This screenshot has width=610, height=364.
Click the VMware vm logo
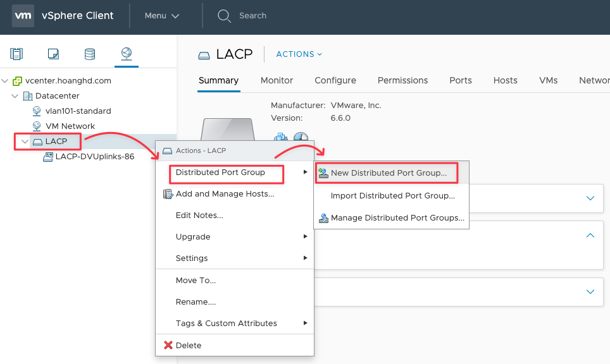coord(23,16)
